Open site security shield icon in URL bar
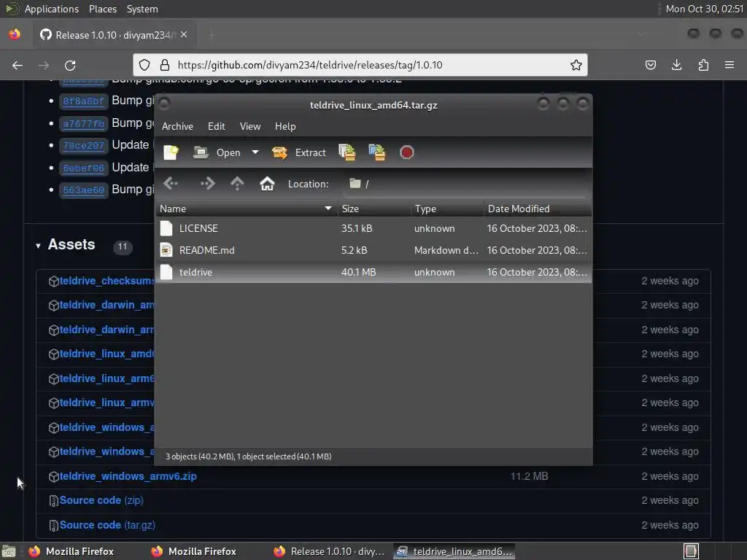 (x=144, y=65)
